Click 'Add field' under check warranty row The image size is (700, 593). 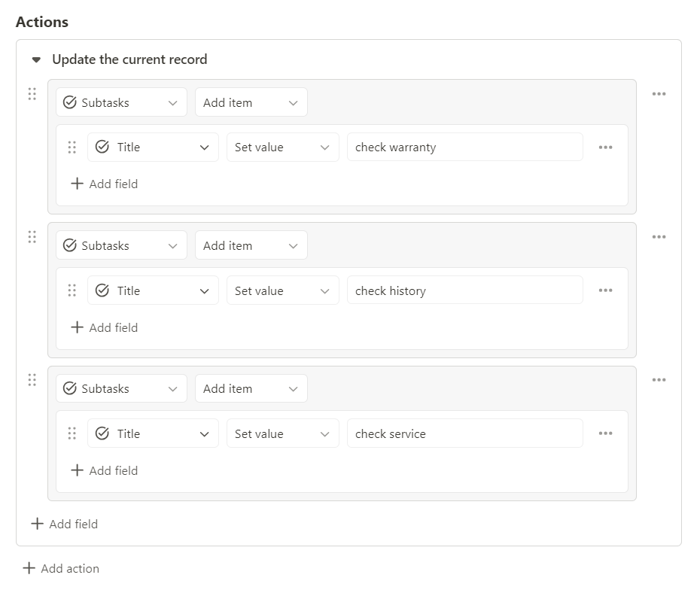pos(104,184)
